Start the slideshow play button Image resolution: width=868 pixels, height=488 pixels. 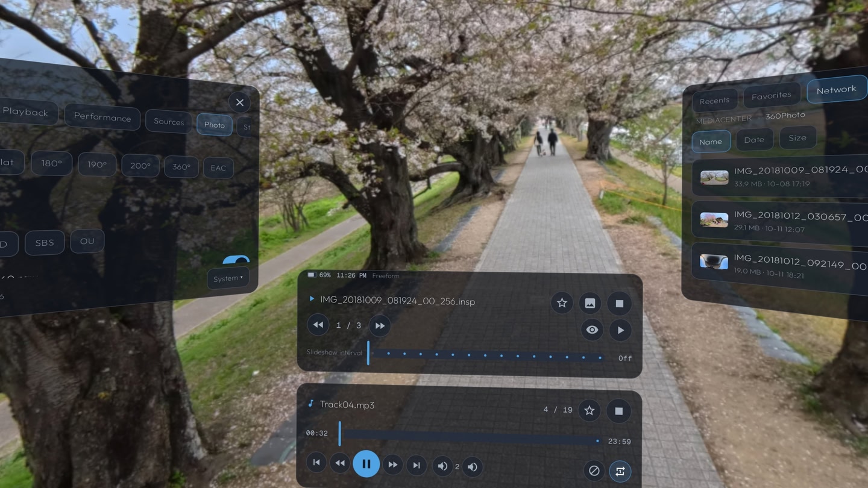tap(620, 330)
